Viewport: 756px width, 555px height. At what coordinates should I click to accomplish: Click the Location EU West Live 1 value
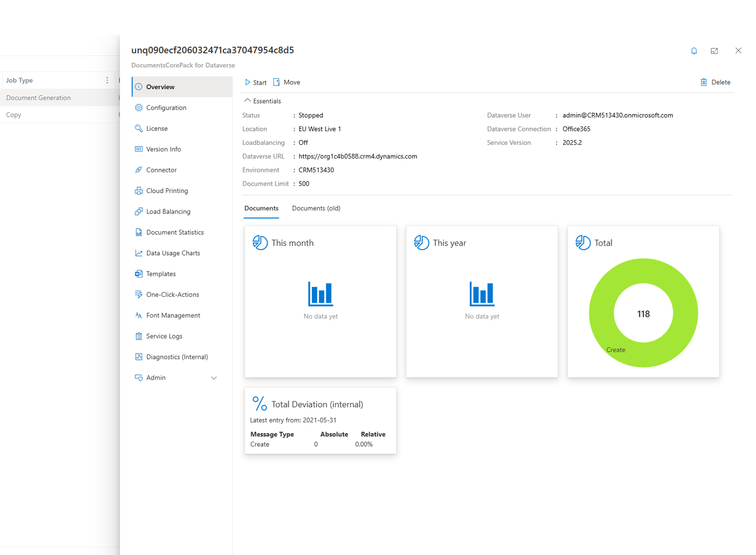320,129
